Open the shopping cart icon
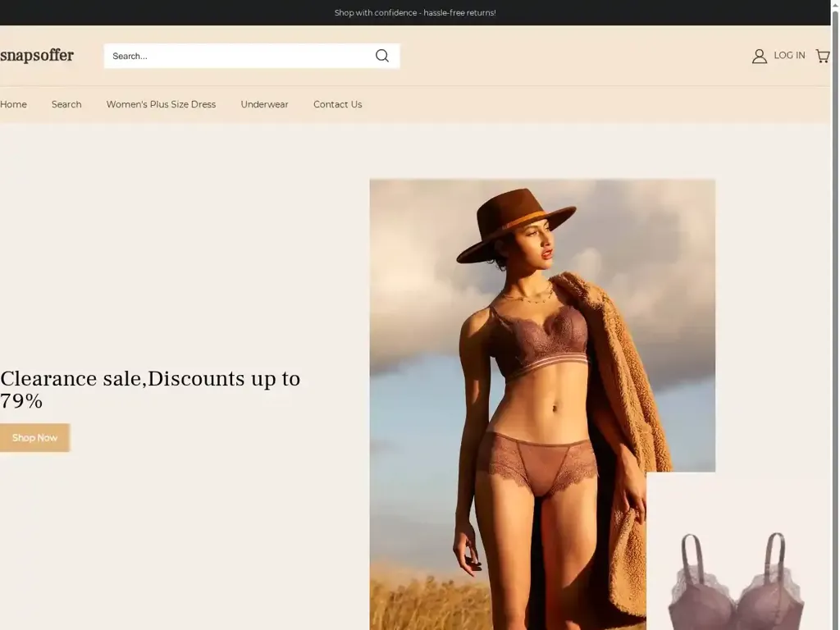This screenshot has width=840, height=630. 823,55
